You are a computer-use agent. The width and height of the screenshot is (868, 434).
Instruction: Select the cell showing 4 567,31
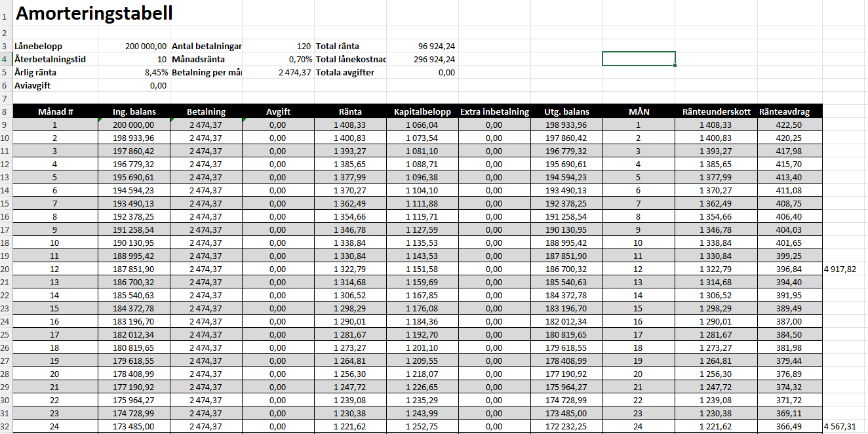pyautogui.click(x=840, y=427)
